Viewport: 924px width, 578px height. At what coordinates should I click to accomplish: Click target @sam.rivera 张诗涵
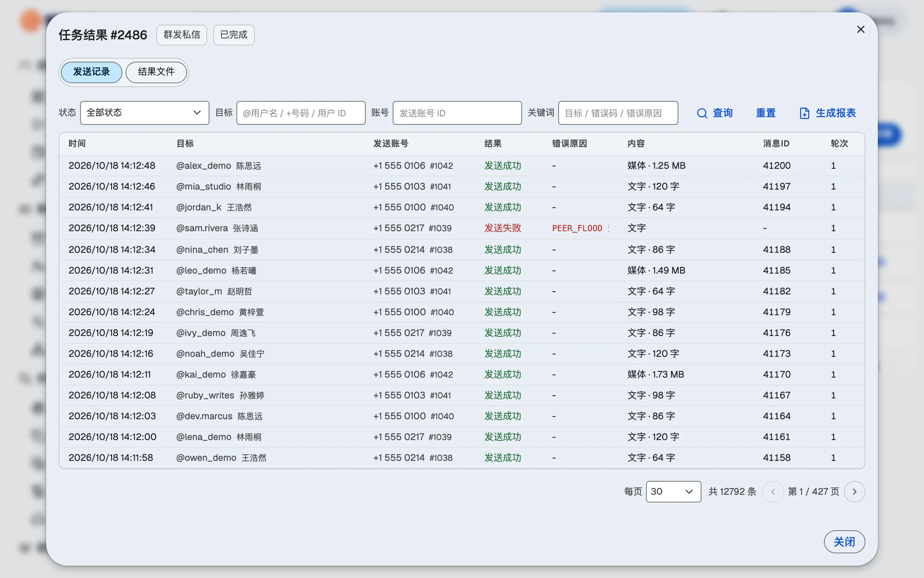217,228
